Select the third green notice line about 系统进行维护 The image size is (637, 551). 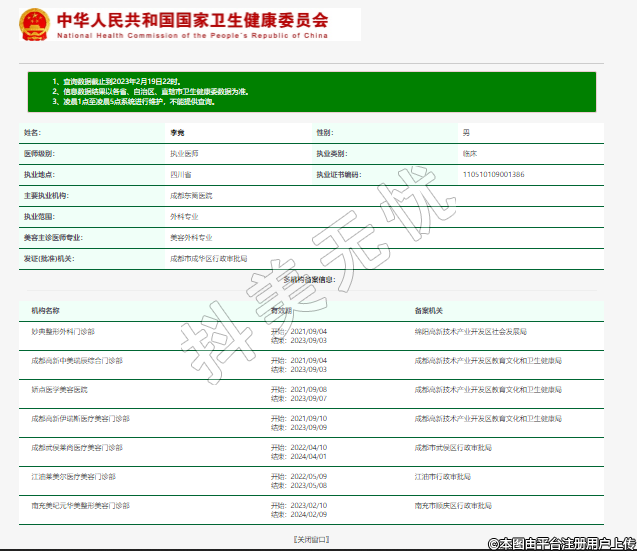coord(134,102)
